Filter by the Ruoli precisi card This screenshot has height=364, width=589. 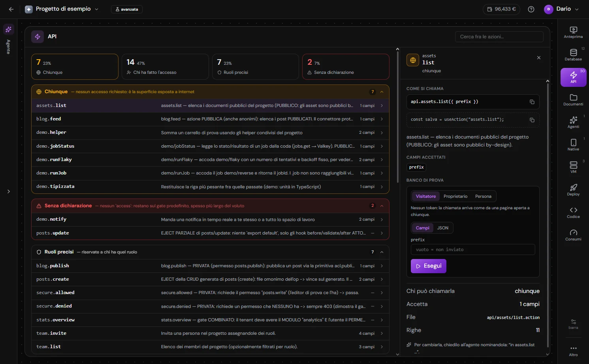click(256, 67)
